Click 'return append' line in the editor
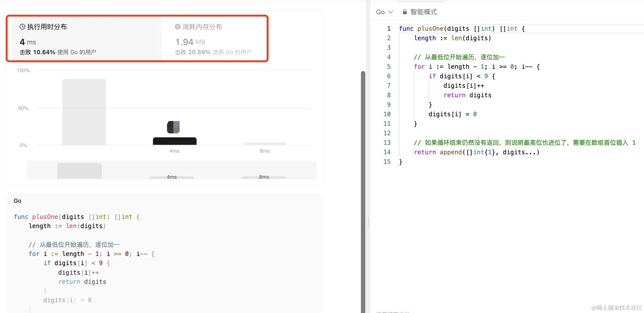The height and width of the screenshot is (313, 644). 477,152
